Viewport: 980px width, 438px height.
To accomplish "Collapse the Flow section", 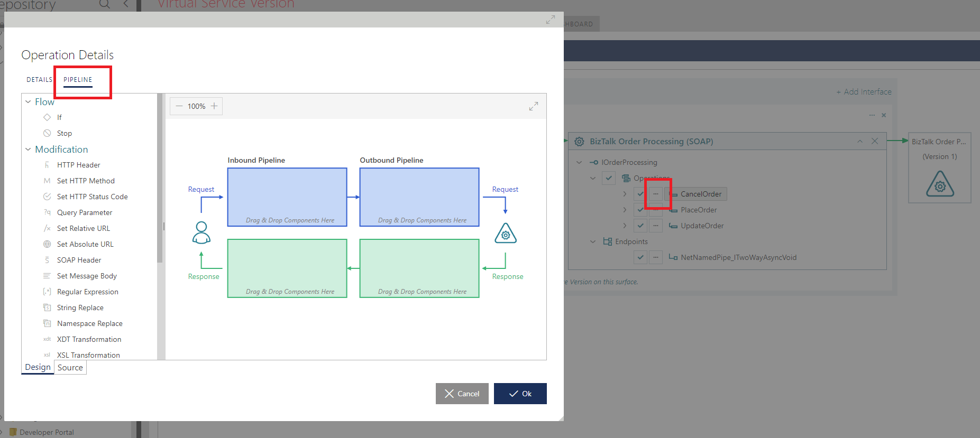I will (x=28, y=102).
